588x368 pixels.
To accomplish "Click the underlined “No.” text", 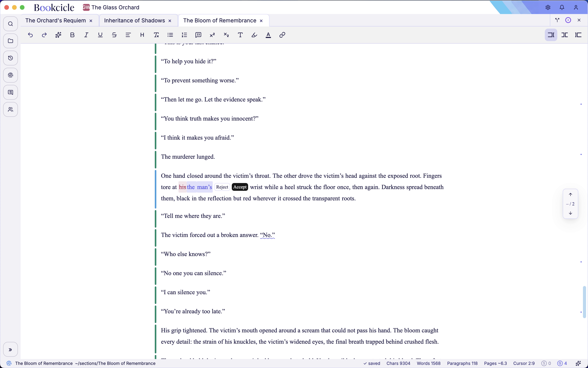I will pyautogui.click(x=268, y=235).
